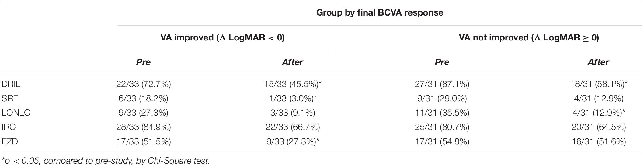Select the 11/31 (35.5%) cell
The image size is (644, 167).
coord(442,113)
